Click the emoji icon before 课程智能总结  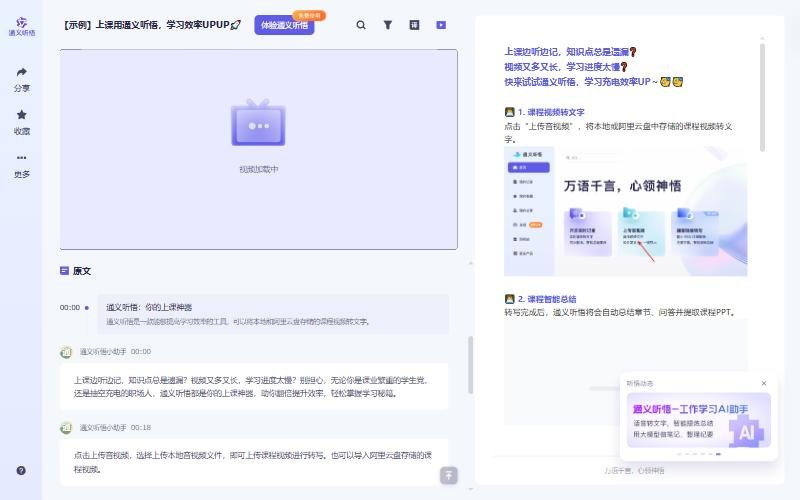pyautogui.click(x=509, y=298)
